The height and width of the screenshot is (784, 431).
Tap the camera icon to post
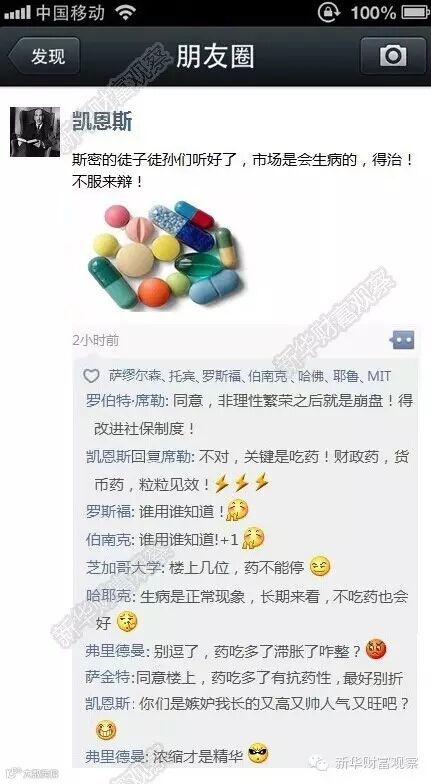coord(393,56)
